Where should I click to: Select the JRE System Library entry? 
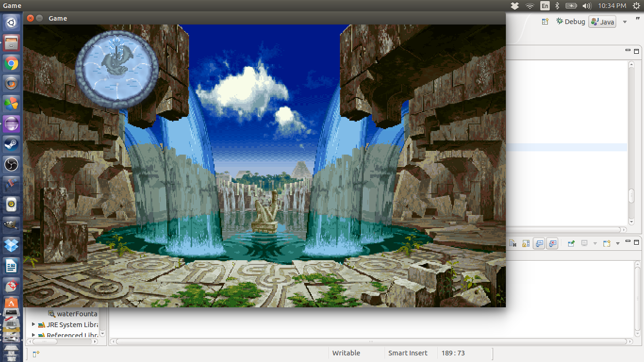coord(68,325)
